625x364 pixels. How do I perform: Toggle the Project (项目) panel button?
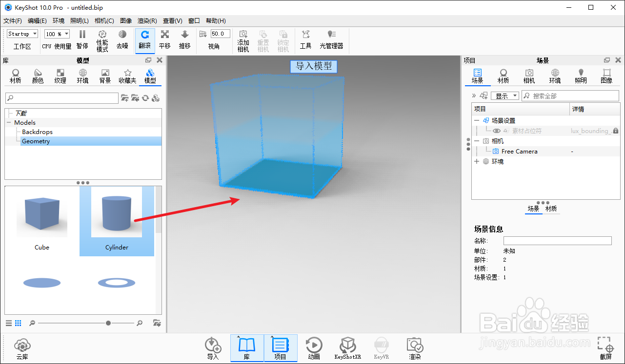(x=281, y=348)
